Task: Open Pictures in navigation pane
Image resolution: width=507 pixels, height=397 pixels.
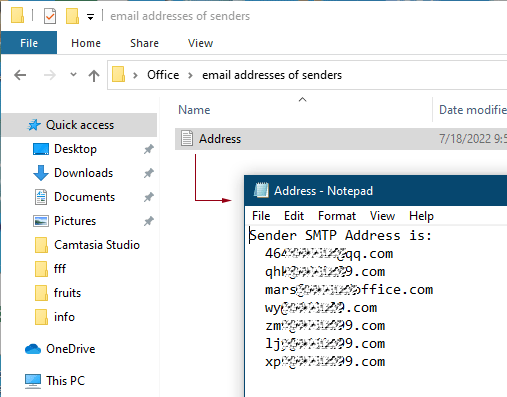Action: point(75,221)
